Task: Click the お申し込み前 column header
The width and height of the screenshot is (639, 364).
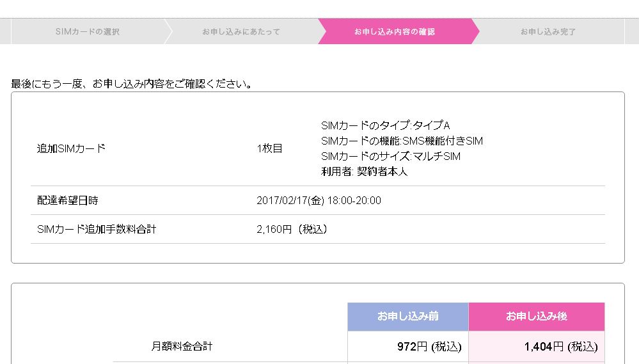Action: click(x=407, y=317)
